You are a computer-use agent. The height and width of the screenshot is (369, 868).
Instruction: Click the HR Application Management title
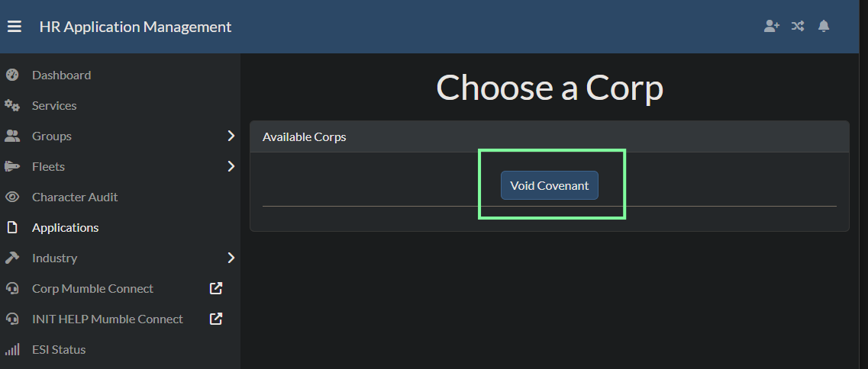pos(135,27)
